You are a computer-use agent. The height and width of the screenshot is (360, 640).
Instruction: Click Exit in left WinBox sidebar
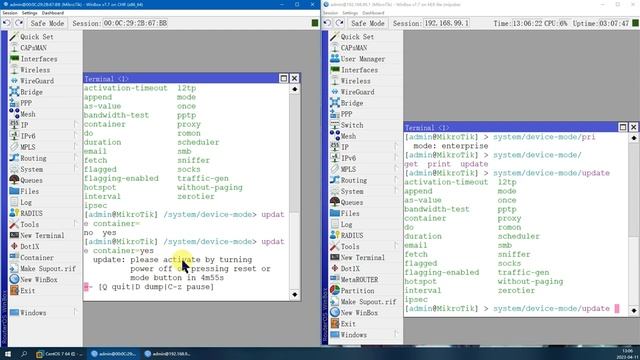[27, 290]
